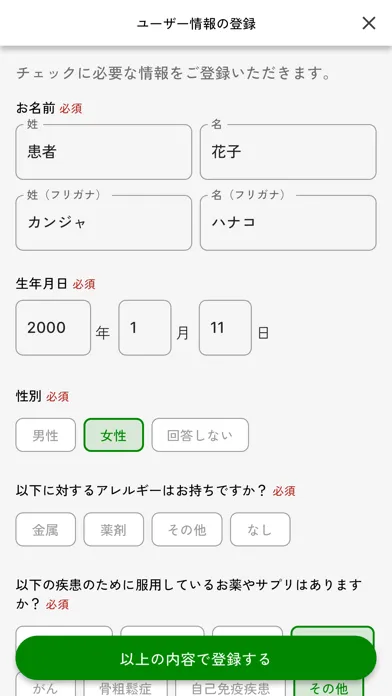Image resolution: width=392 pixels, height=696 pixels.
Task: Focus the birth month field showing 1
Action: pos(145,328)
